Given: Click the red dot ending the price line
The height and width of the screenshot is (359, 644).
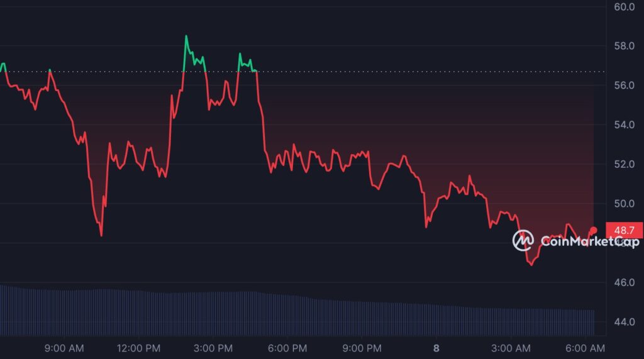Looking at the screenshot, I should pyautogui.click(x=594, y=230).
